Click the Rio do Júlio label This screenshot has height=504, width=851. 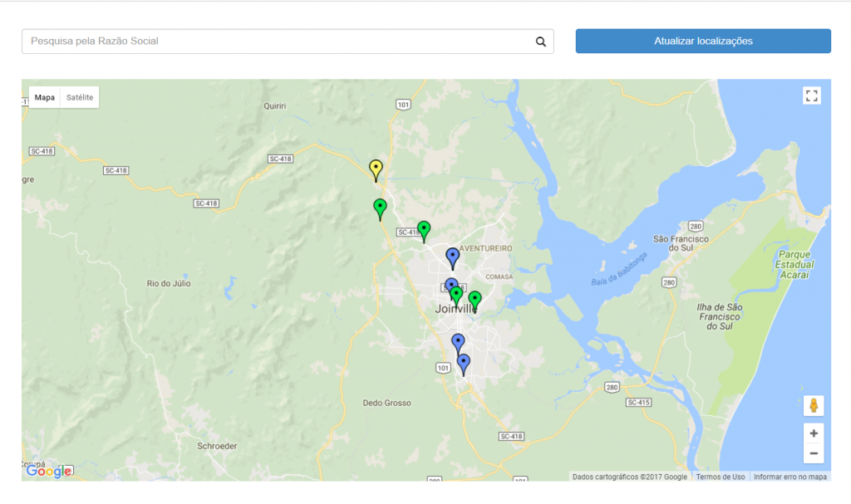[x=169, y=283]
